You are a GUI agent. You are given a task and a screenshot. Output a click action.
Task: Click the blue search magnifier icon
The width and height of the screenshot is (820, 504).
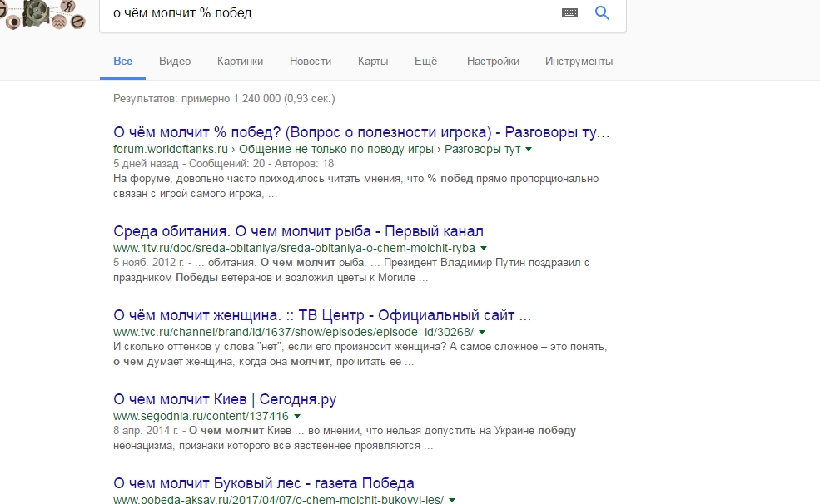tap(603, 12)
